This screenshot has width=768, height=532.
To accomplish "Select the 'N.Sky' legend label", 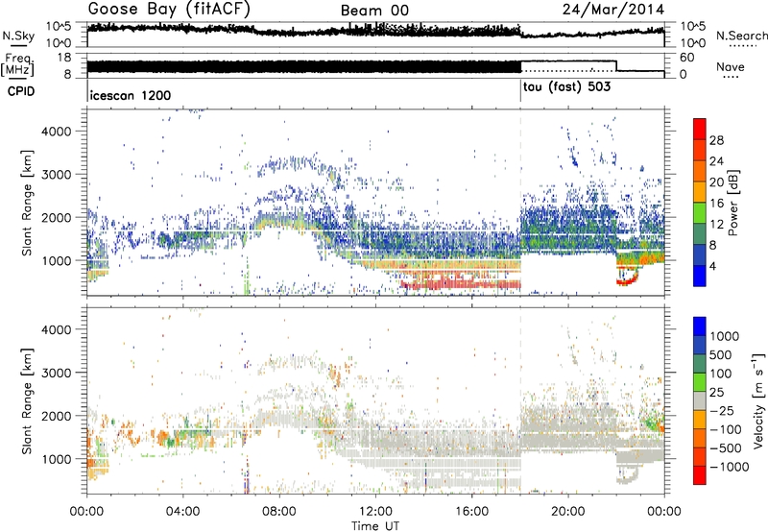I will tap(18, 36).
